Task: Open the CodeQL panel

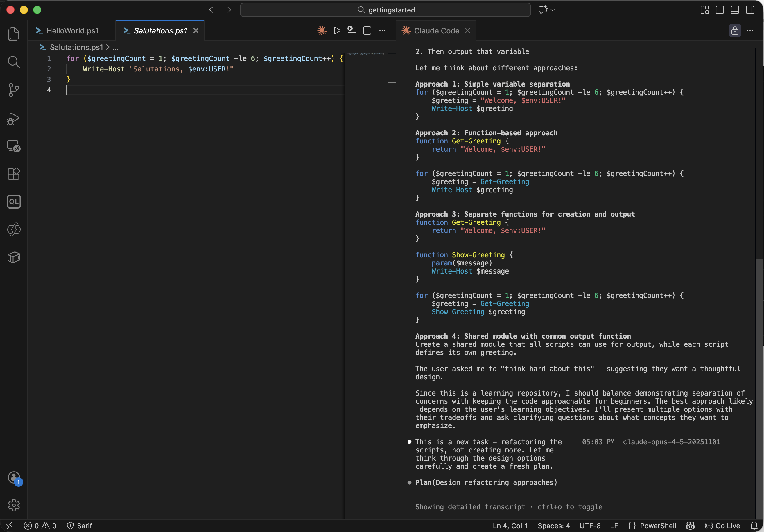Action: 14,201
